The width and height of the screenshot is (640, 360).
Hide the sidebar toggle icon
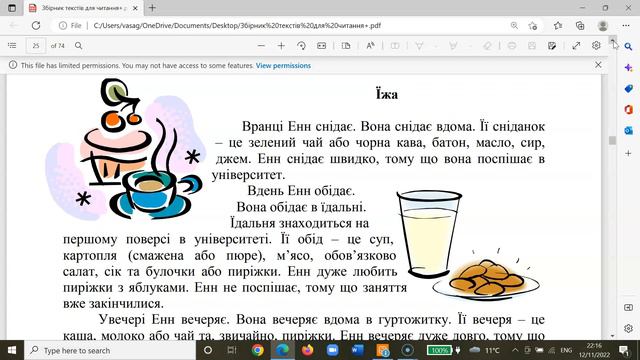point(629,307)
